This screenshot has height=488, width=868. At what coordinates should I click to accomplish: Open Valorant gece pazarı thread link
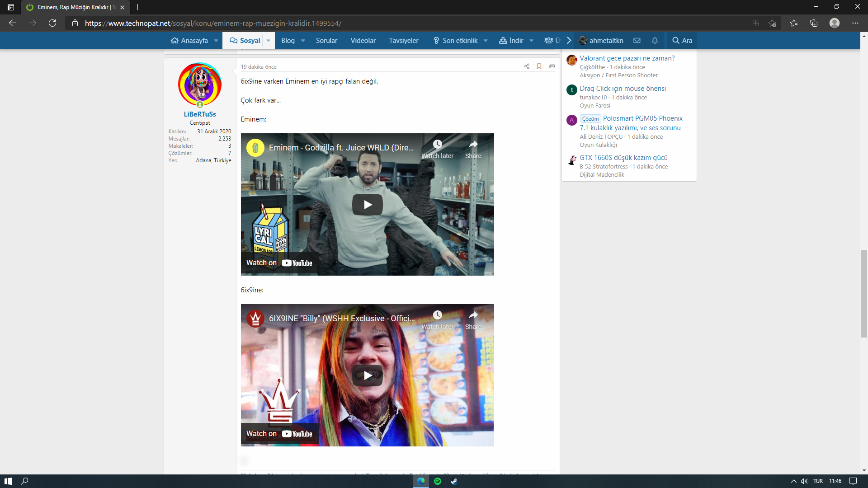point(627,58)
